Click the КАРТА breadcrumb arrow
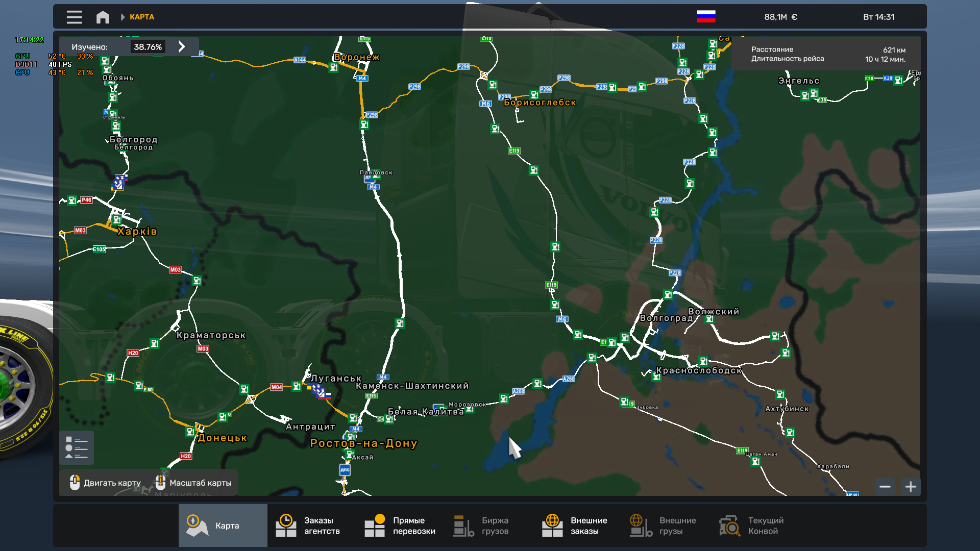This screenshot has width=980, height=551. pos(123,17)
